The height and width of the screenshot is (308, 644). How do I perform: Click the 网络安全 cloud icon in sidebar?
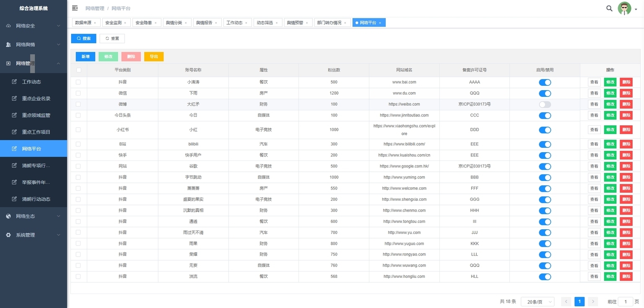pos(8,26)
